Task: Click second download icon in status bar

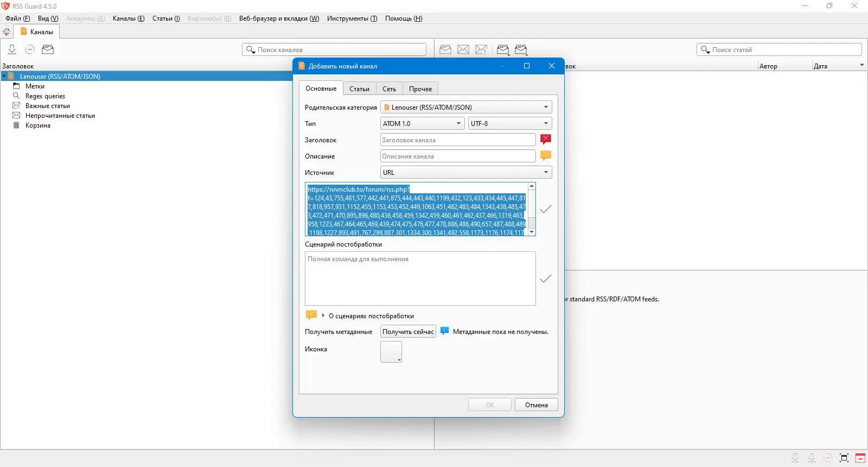Action: (x=812, y=458)
